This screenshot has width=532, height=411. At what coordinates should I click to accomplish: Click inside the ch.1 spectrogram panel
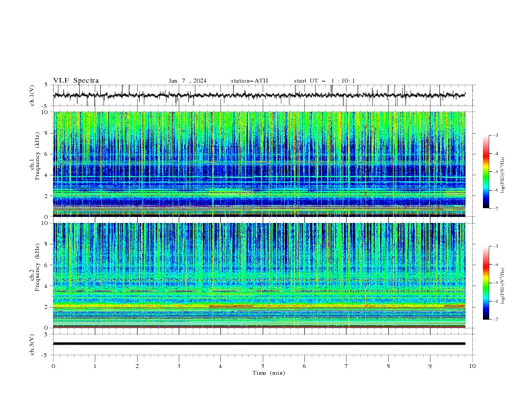[259, 164]
